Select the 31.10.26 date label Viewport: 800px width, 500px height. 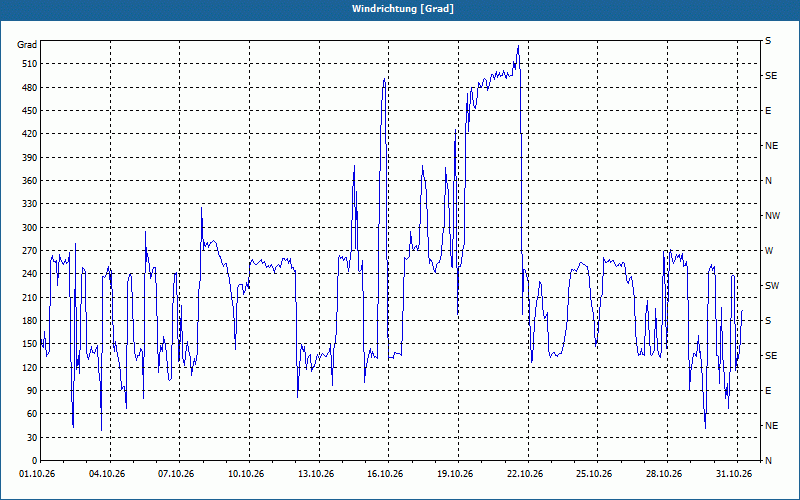click(734, 474)
